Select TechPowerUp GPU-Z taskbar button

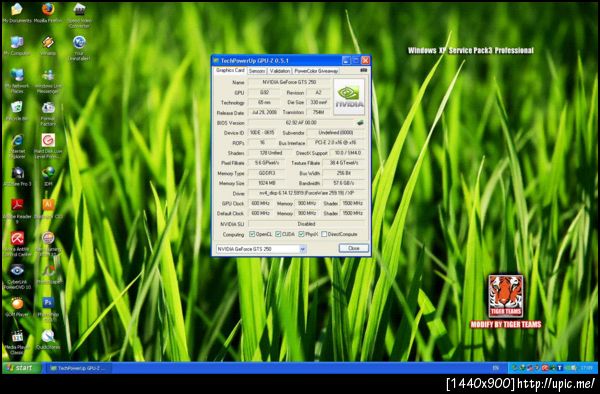pos(80,368)
